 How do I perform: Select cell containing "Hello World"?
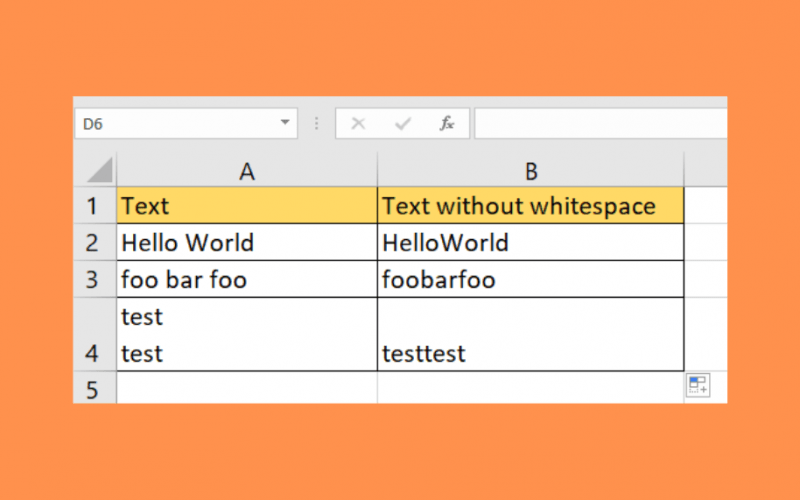pyautogui.click(x=247, y=242)
